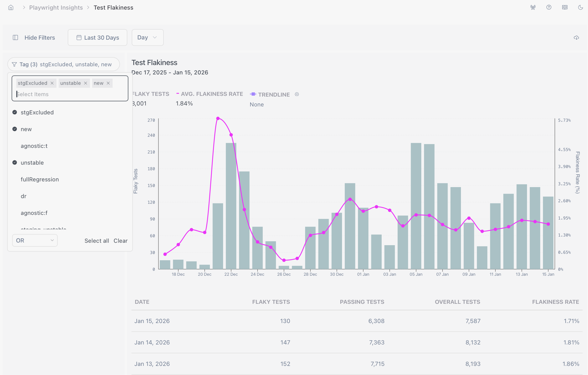
Task: Open the broadcast antenna icon
Action: point(533,7)
